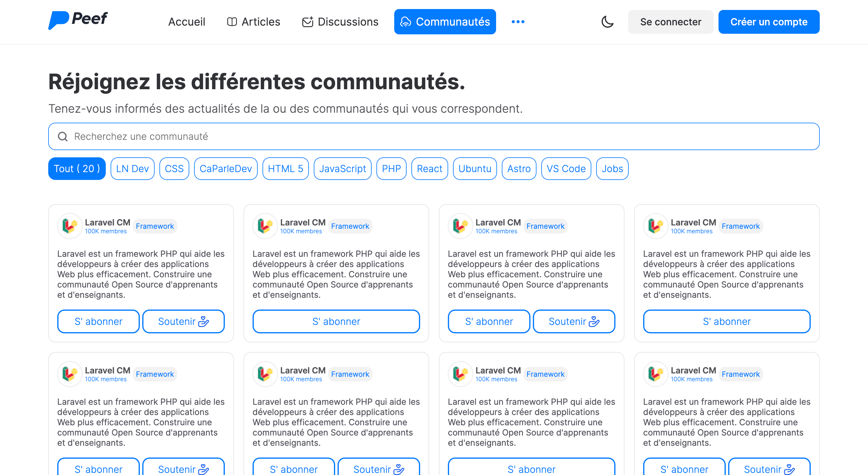Toggle dark mode with the moon icon
868x475 pixels.
pyautogui.click(x=607, y=22)
